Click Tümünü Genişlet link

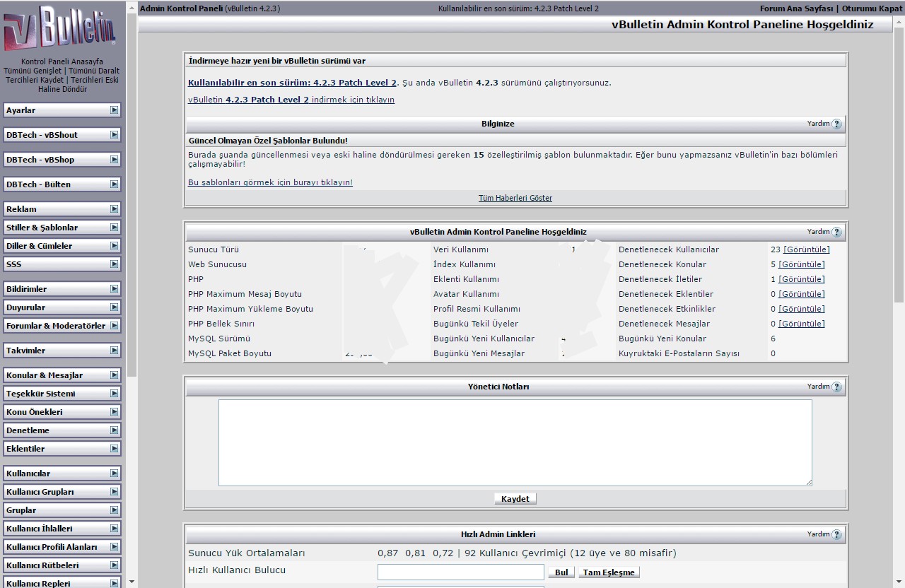[33, 71]
